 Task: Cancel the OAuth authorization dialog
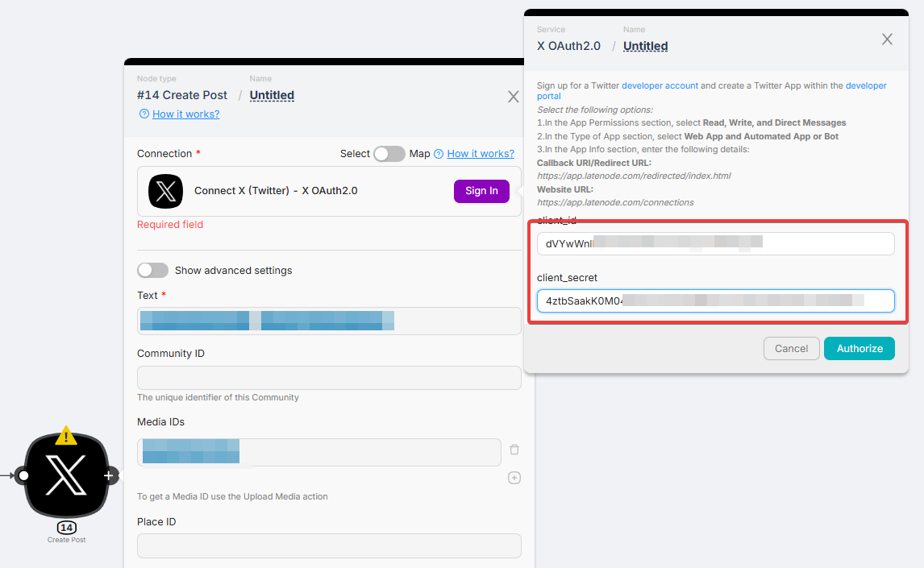click(791, 348)
